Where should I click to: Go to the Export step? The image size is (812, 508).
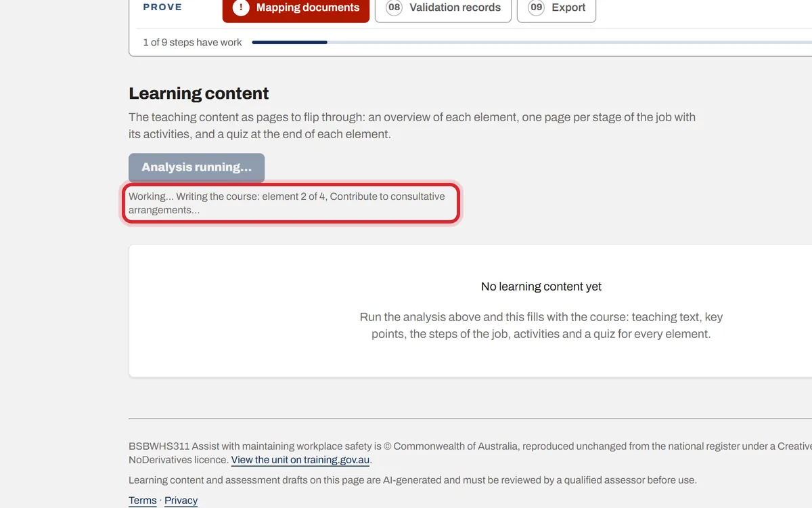pos(556,9)
